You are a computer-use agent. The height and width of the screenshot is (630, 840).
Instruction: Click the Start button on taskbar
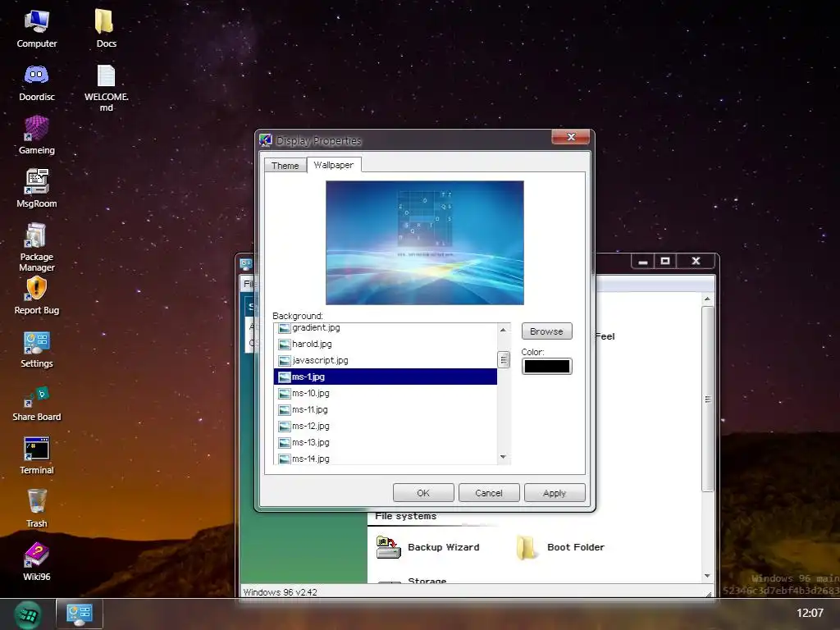click(27, 614)
